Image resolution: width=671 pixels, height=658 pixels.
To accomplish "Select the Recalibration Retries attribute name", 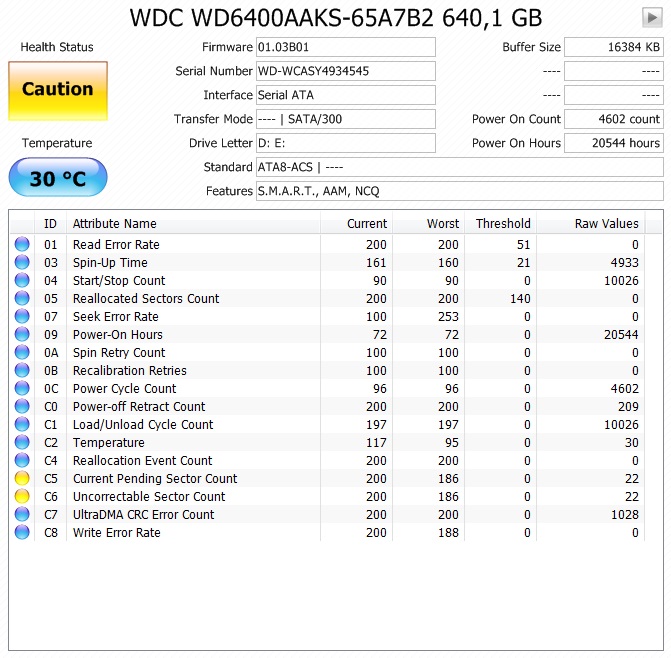I will tap(130, 370).
